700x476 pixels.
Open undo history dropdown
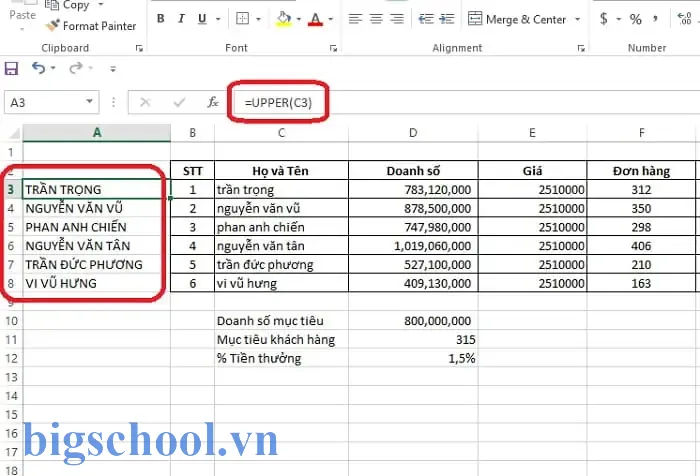coord(53,68)
